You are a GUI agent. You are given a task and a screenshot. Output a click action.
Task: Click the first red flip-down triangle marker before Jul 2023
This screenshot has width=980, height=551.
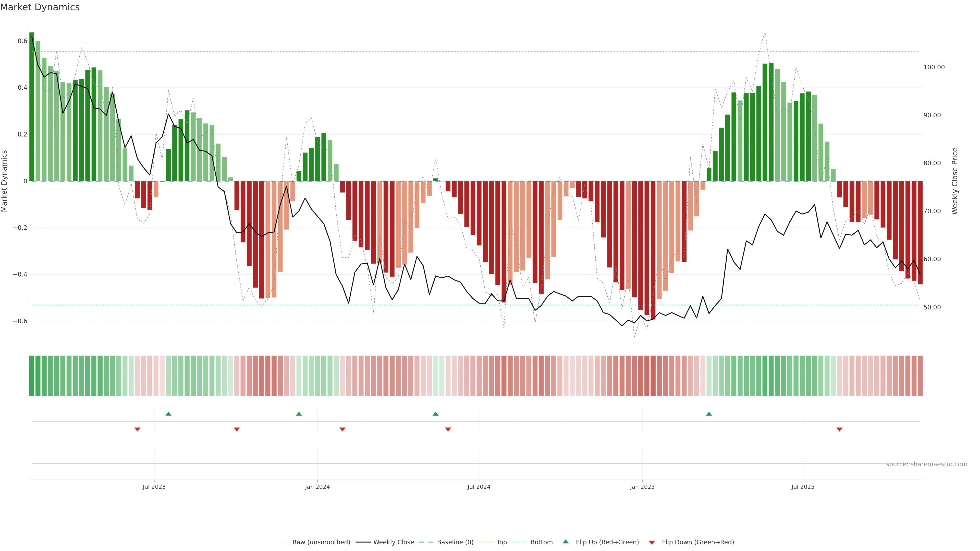(137, 429)
